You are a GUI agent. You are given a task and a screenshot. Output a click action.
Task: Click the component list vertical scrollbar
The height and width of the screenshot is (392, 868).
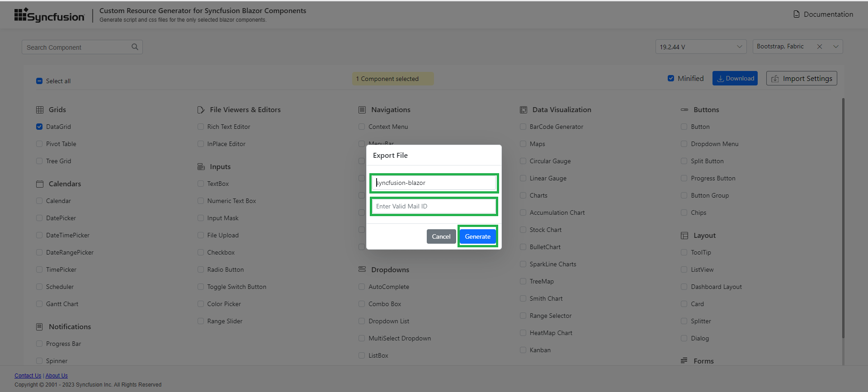tap(843, 218)
